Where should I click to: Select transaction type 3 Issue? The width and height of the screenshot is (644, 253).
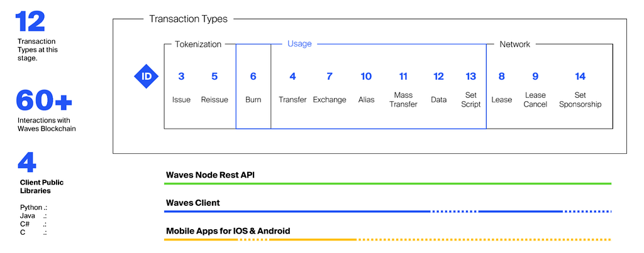181,88
